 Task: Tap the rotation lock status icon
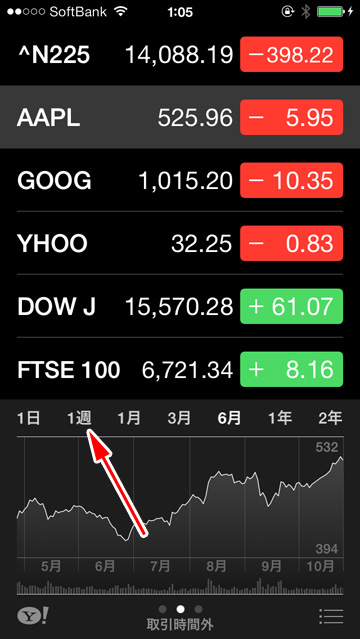[288, 12]
